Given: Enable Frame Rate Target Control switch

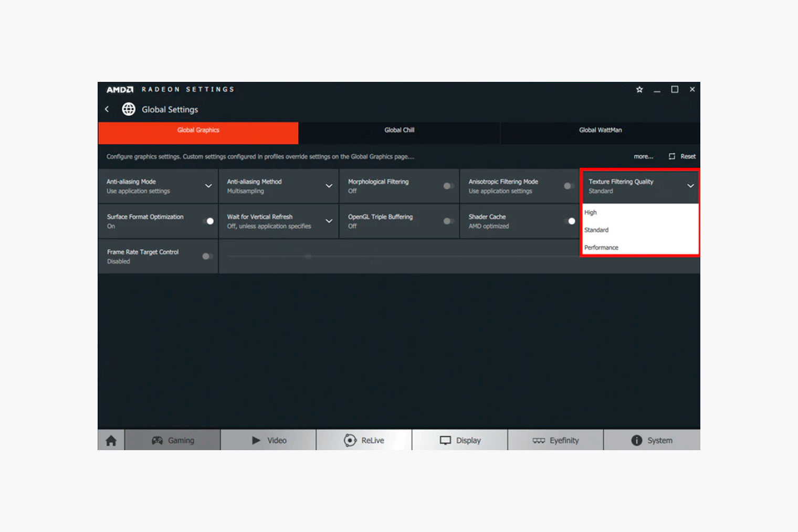Looking at the screenshot, I should click(x=208, y=256).
